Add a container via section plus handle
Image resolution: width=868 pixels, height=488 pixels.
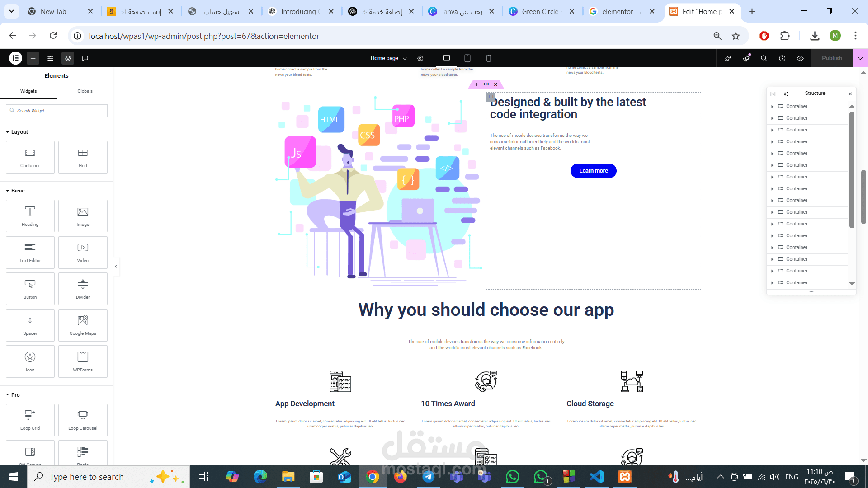(x=476, y=84)
